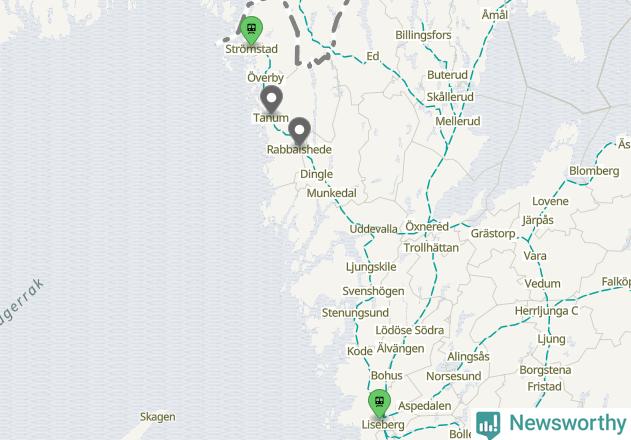
Task: Click the Mellerud station label
Action: (458, 121)
